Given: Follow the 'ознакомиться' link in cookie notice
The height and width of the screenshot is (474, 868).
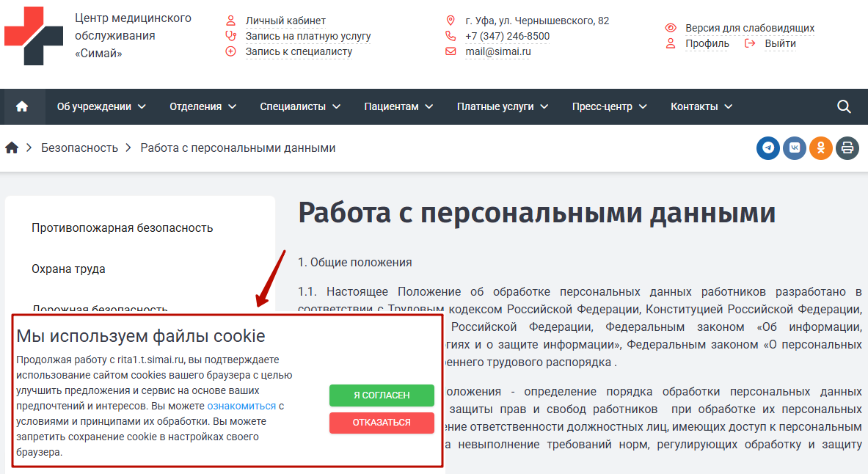Looking at the screenshot, I should [x=241, y=406].
